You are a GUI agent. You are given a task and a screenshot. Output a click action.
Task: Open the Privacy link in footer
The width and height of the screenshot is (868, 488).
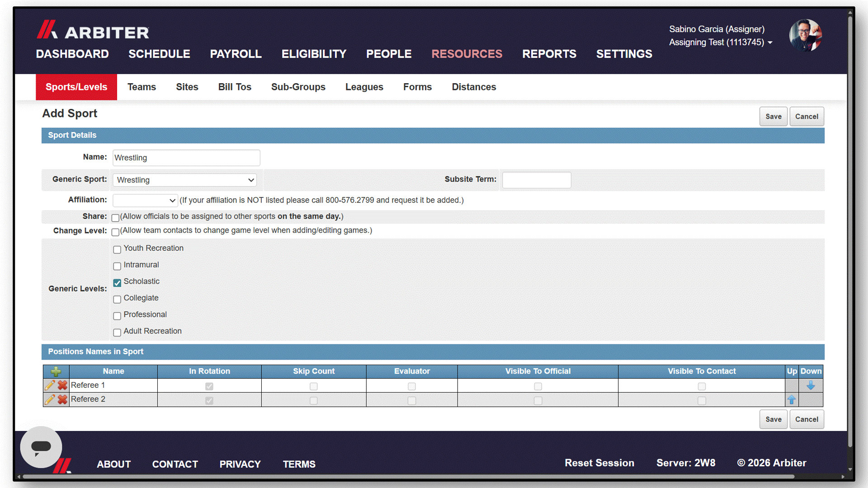pyautogui.click(x=240, y=464)
